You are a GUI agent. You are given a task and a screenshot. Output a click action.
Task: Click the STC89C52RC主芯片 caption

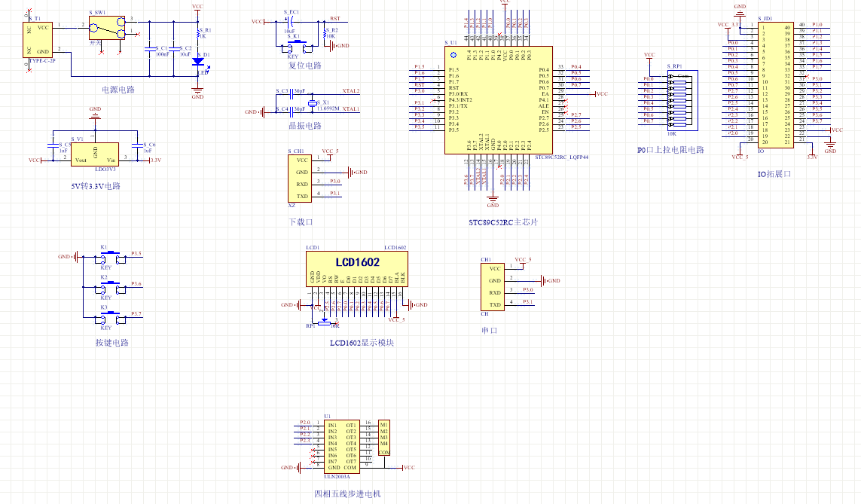pyautogui.click(x=503, y=222)
